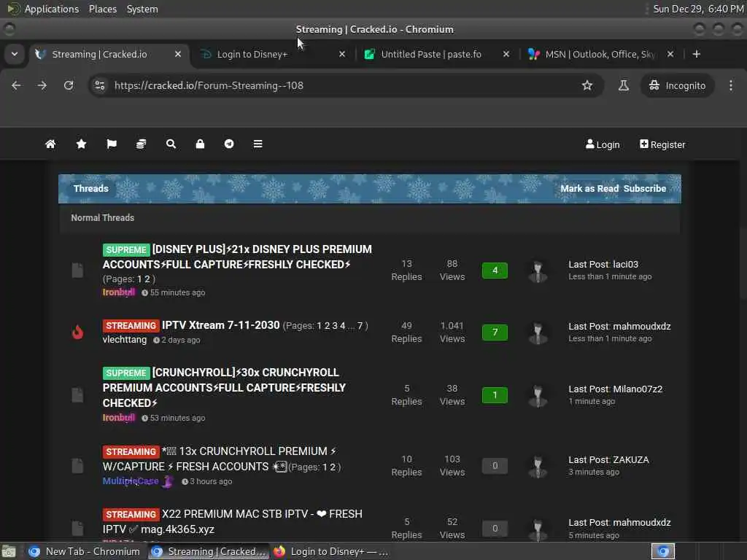The height and width of the screenshot is (560, 747).
Task: Click Last Post laci03 link
Action: coord(603,264)
